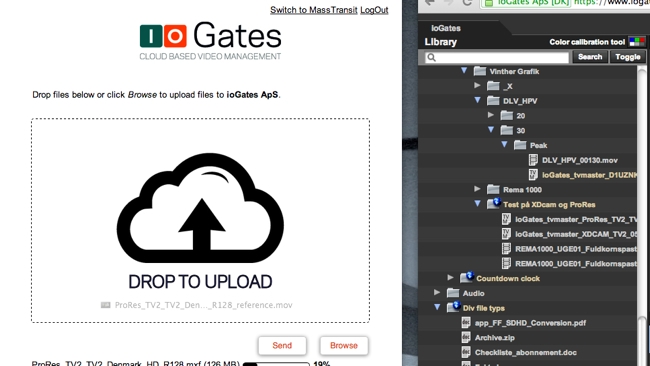Click doc icon of Checkliste_abonnement.doc
The width and height of the screenshot is (650, 366).
tap(466, 352)
